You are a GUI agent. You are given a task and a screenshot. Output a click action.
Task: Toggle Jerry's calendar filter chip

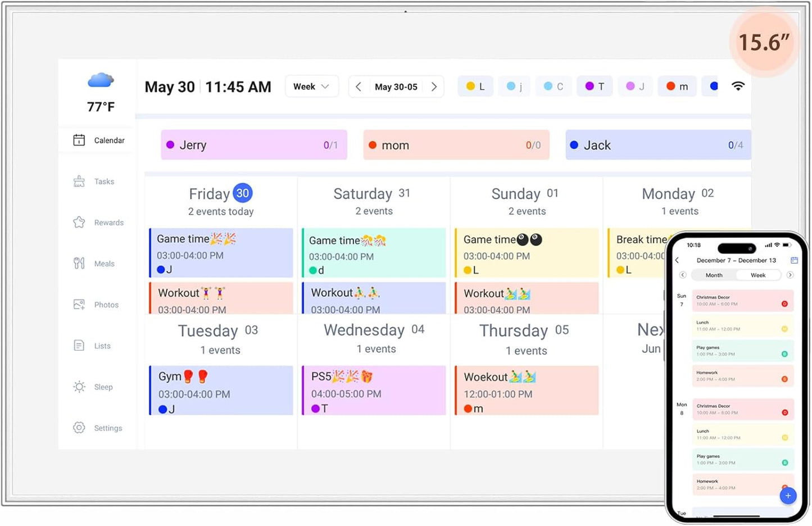[x=253, y=144]
